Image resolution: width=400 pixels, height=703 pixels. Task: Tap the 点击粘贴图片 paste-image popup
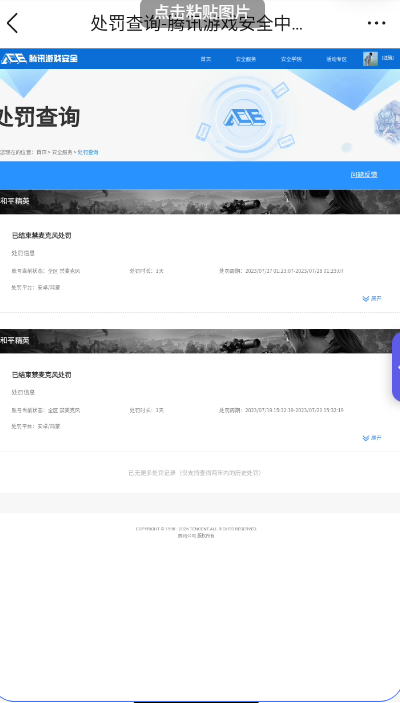point(202,12)
